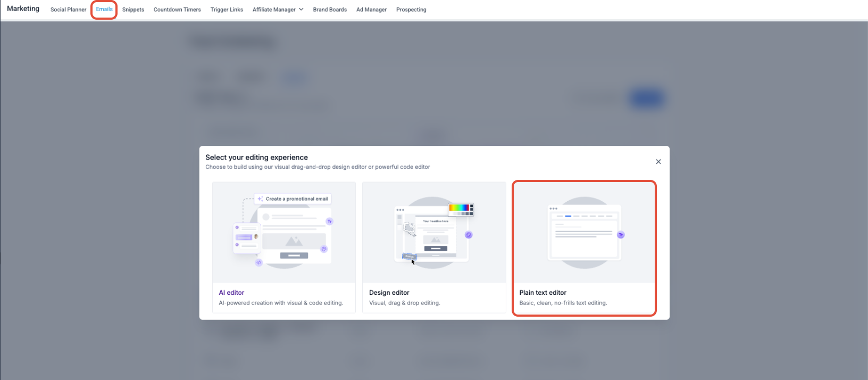Open the Prospecting tab
The height and width of the screenshot is (380, 868).
click(411, 10)
